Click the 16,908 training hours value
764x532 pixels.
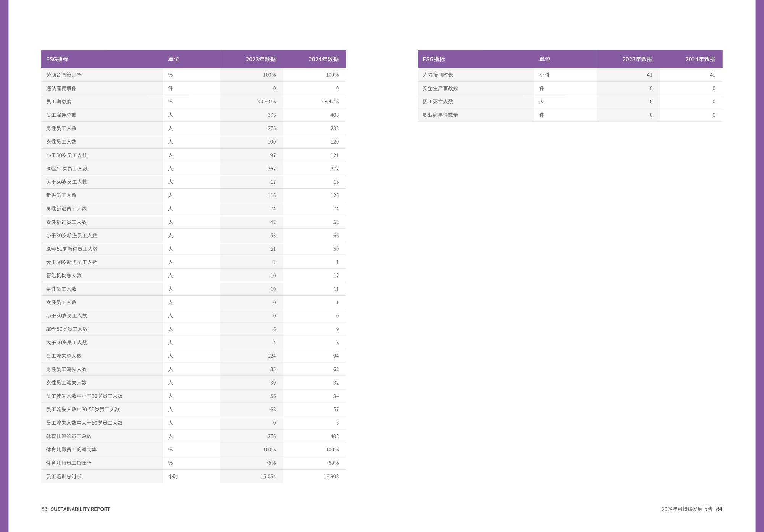click(x=331, y=477)
